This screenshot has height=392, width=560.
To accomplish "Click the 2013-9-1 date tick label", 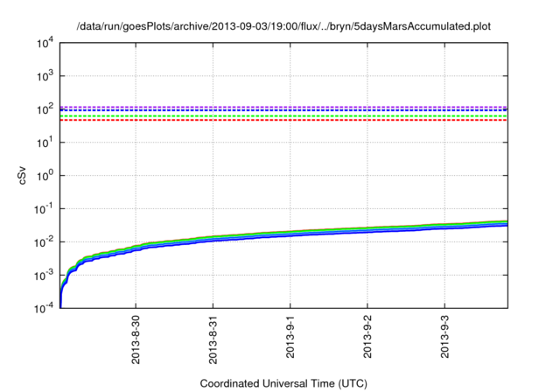I will pyautogui.click(x=290, y=337).
